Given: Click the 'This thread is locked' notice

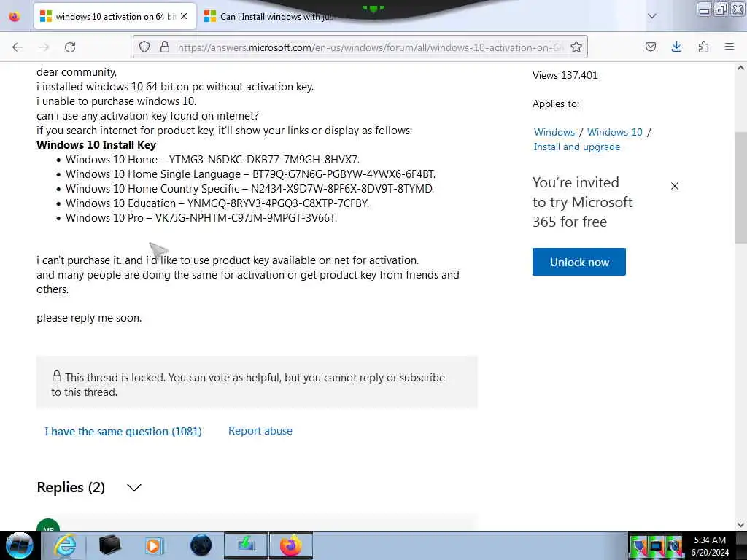Looking at the screenshot, I should pos(257,382).
